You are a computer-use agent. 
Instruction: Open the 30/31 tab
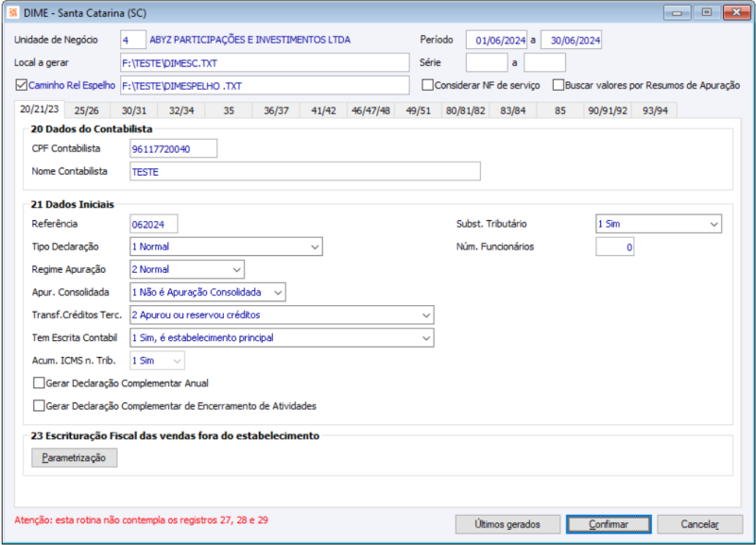(134, 111)
